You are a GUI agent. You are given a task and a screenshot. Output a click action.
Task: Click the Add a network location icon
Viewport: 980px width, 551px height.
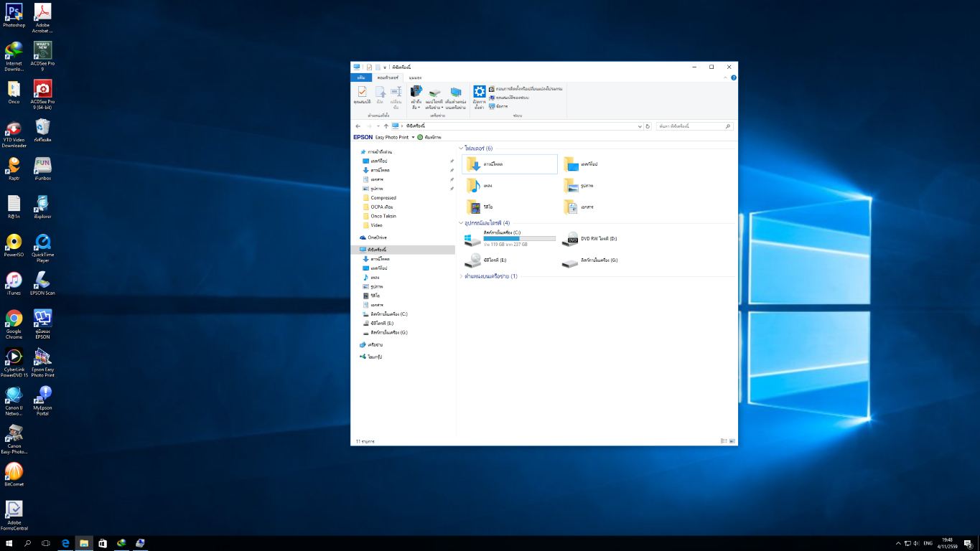[x=455, y=93]
